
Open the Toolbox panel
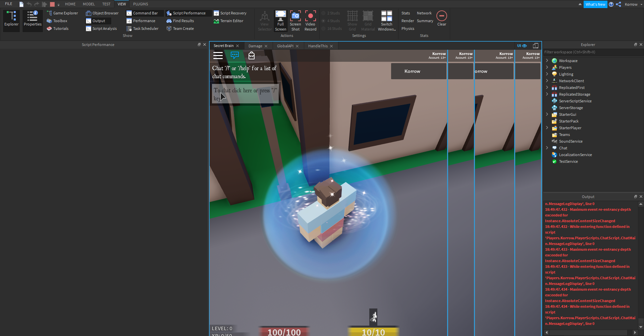(x=57, y=21)
